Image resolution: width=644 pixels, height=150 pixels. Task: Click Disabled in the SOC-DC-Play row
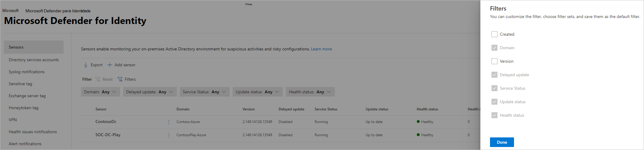(285, 135)
